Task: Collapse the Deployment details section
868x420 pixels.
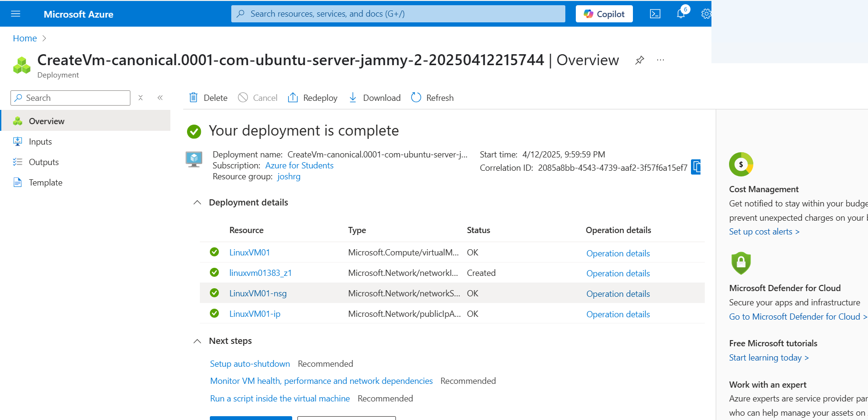Action: point(197,203)
